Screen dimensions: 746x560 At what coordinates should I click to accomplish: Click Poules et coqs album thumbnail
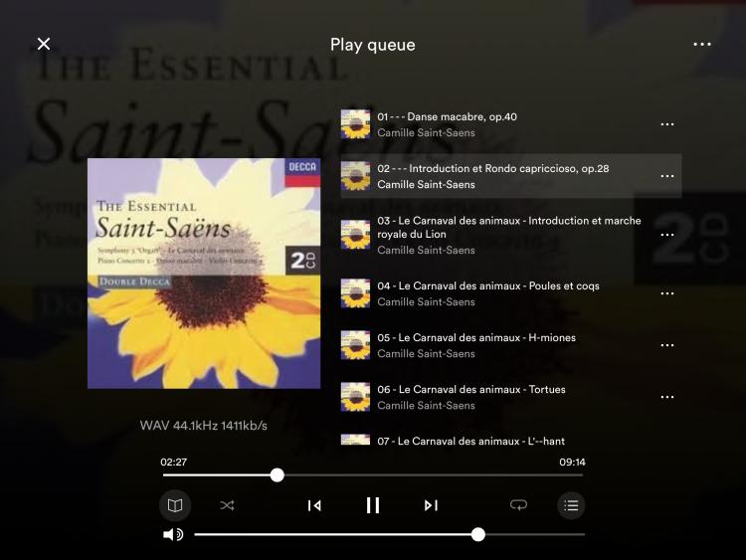(x=355, y=293)
